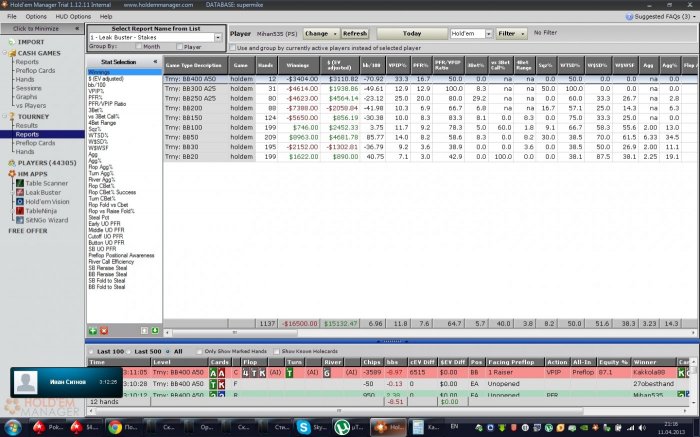Click the Today date button
The height and width of the screenshot is (437, 700).
(x=412, y=33)
